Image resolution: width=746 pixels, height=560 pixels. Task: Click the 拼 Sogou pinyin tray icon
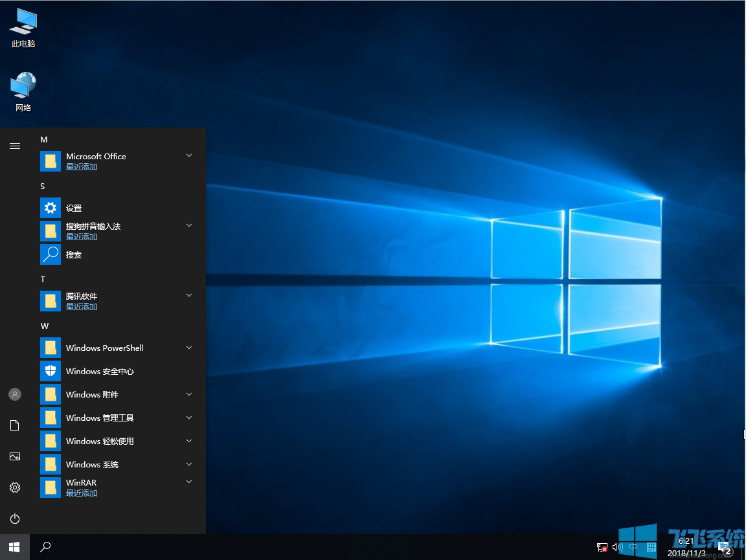coord(651,546)
